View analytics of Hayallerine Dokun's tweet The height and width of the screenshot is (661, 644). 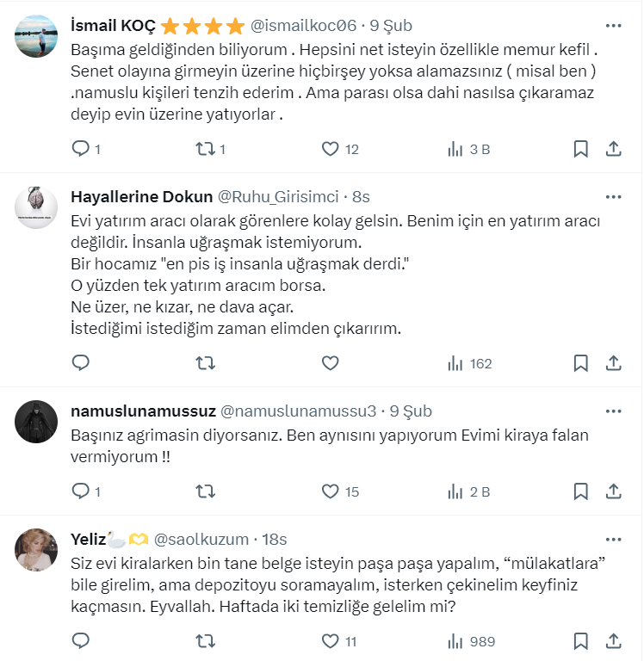[x=470, y=363]
